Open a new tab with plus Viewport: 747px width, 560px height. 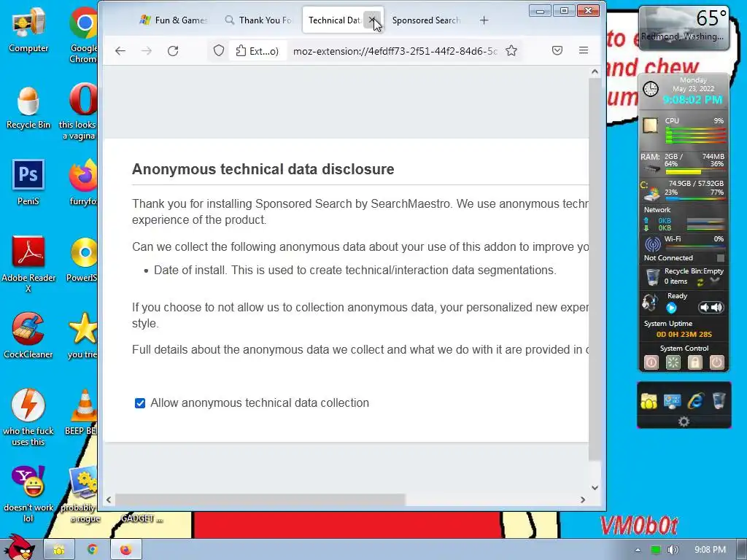coord(484,20)
